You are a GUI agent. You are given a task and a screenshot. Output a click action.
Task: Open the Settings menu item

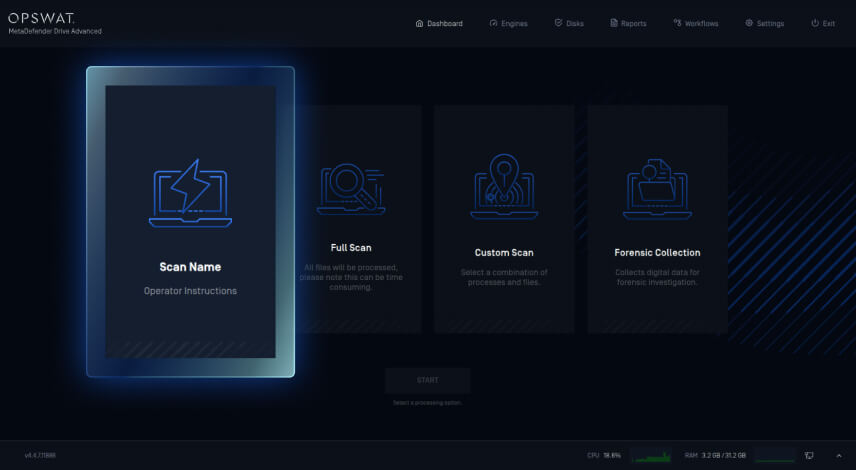[764, 23]
